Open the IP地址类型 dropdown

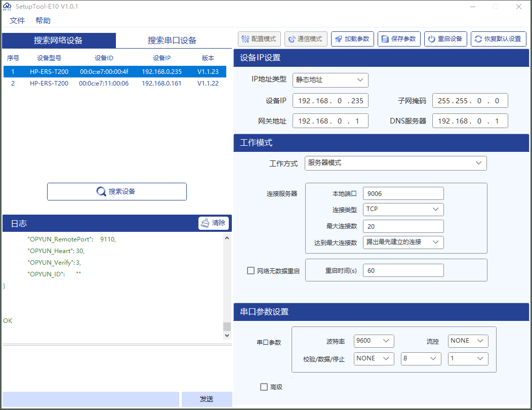(x=330, y=80)
